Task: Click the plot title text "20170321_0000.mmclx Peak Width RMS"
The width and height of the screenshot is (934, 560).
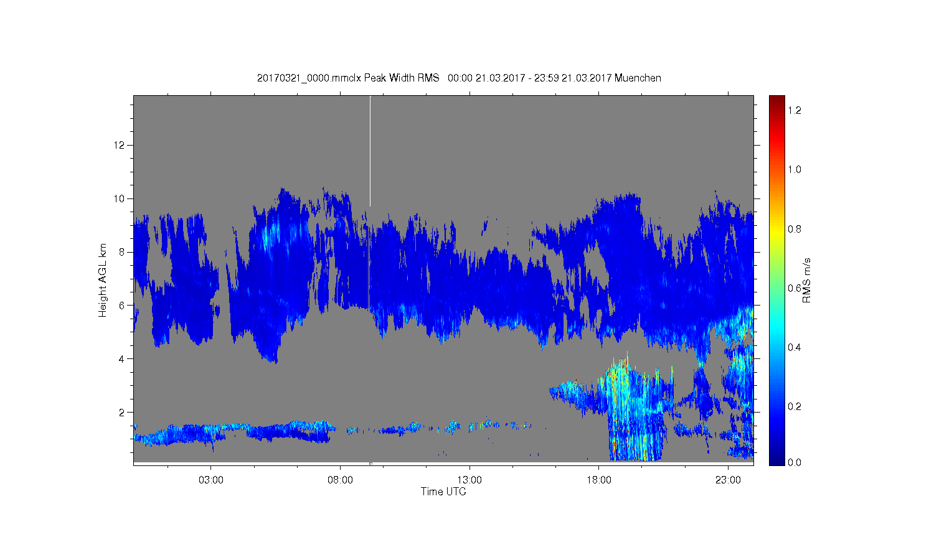Action: click(x=348, y=78)
